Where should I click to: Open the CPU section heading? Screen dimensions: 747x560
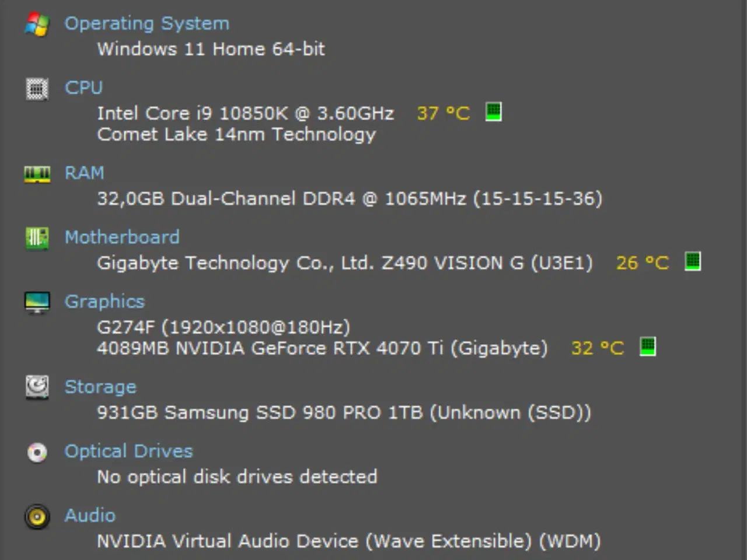83,87
